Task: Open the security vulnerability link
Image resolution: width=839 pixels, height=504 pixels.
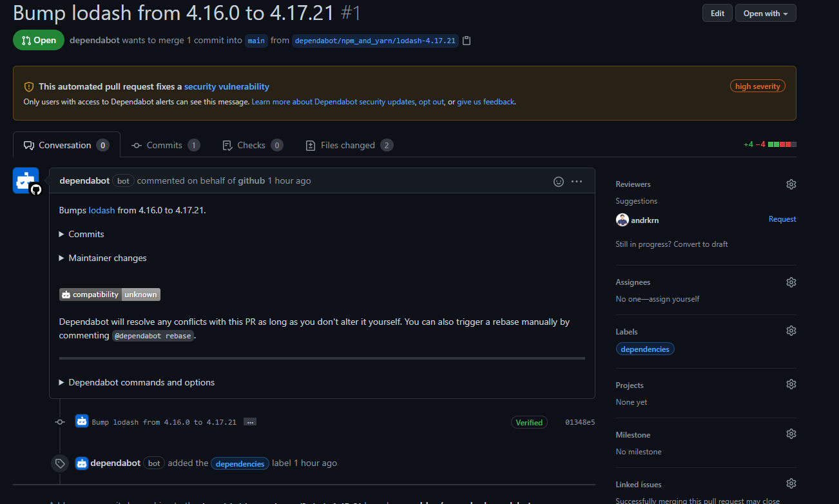Action: (x=226, y=86)
